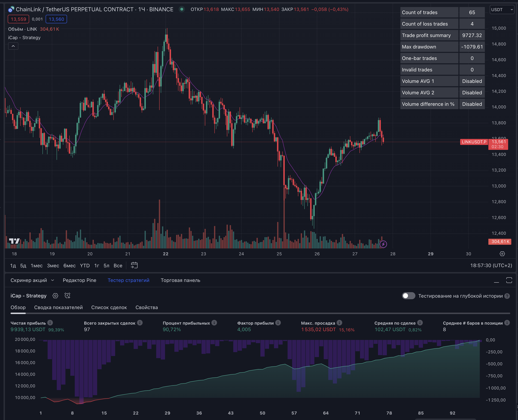Click the net profit info icon
The width and height of the screenshot is (518, 420).
coord(50,323)
